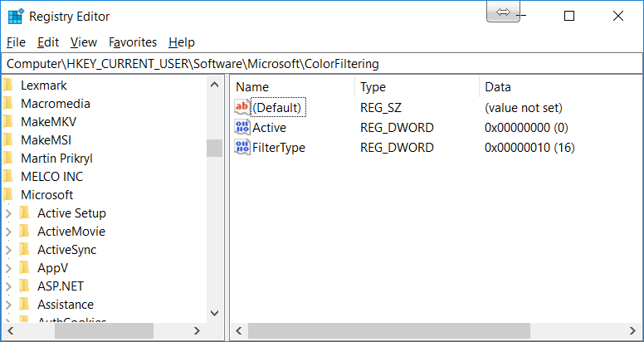
Task: Open the Help menu
Action: pyautogui.click(x=182, y=42)
